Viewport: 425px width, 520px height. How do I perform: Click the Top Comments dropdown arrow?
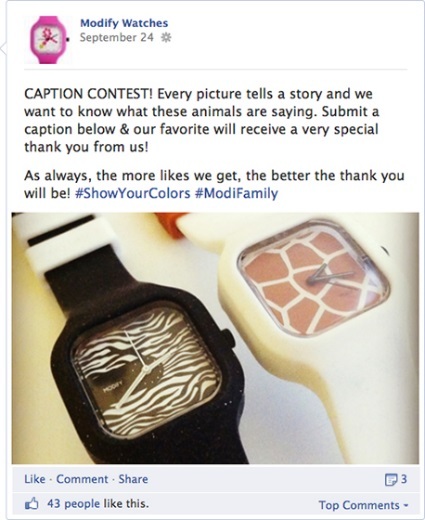click(406, 505)
